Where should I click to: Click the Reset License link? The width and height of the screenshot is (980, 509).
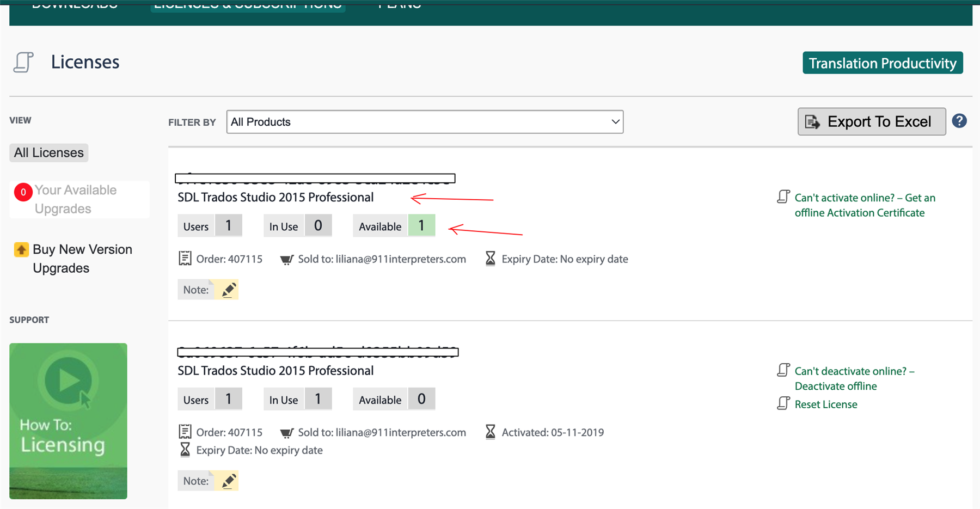click(x=826, y=404)
